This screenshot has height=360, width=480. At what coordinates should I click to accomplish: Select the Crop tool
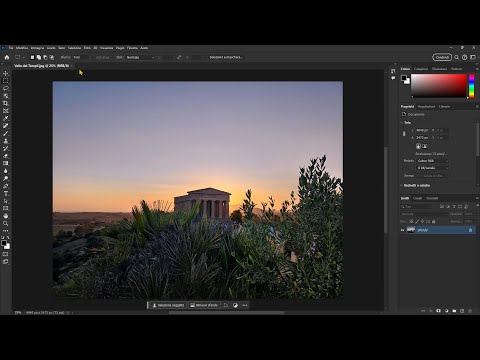[6, 103]
